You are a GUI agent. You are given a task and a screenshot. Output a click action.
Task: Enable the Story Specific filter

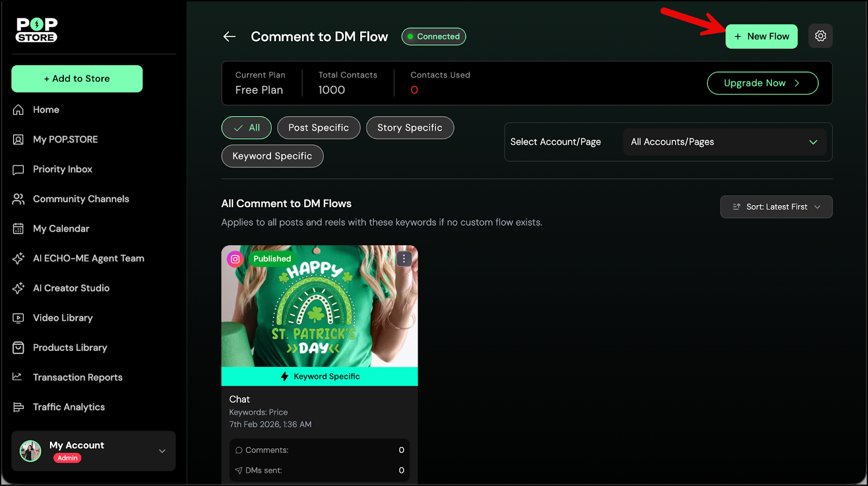tap(410, 128)
